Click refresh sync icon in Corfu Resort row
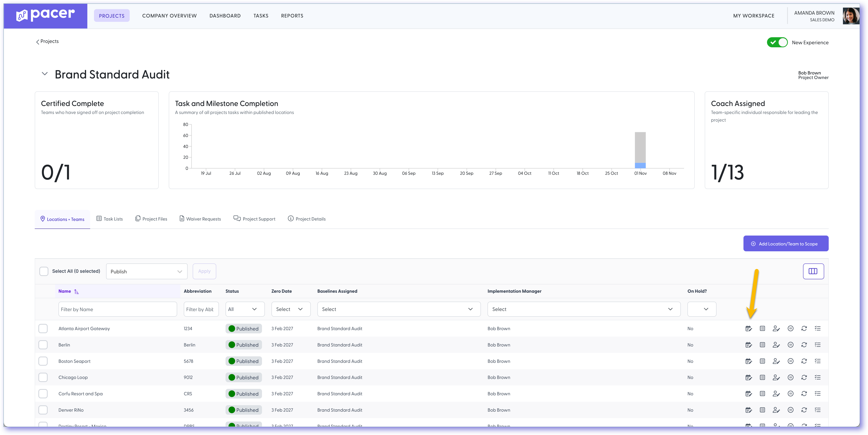The image size is (868, 435). point(804,394)
